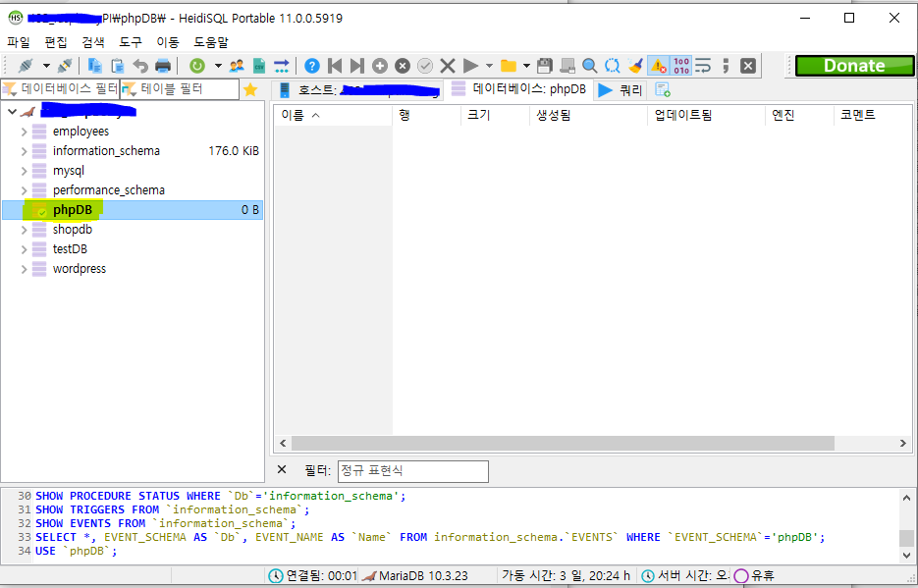
Task: Undo the last action with the arrow icon
Action: click(x=140, y=66)
